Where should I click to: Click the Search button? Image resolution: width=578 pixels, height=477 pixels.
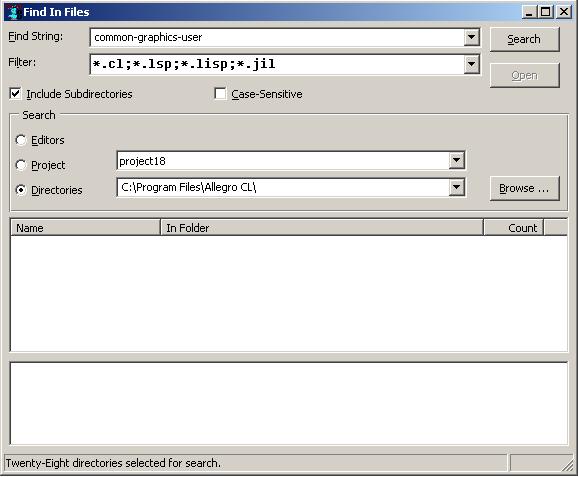click(524, 39)
